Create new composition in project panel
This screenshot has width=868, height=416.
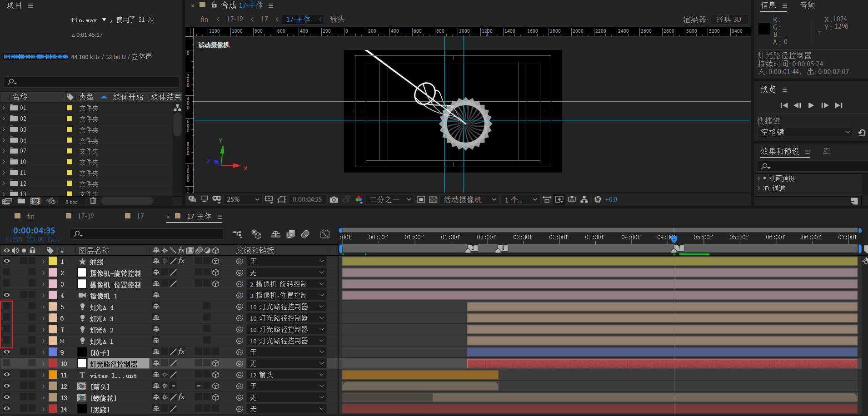coord(35,201)
